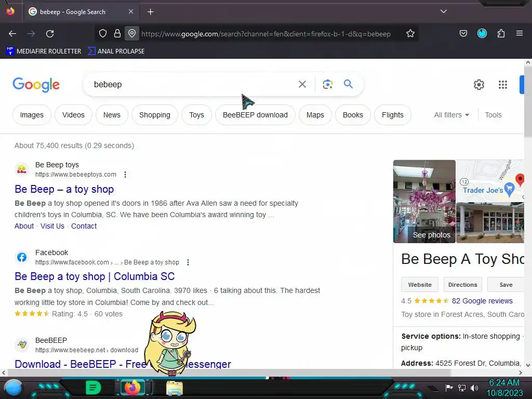The width and height of the screenshot is (532, 399).
Task: Select BeeBEEP download chip
Action: (x=255, y=115)
